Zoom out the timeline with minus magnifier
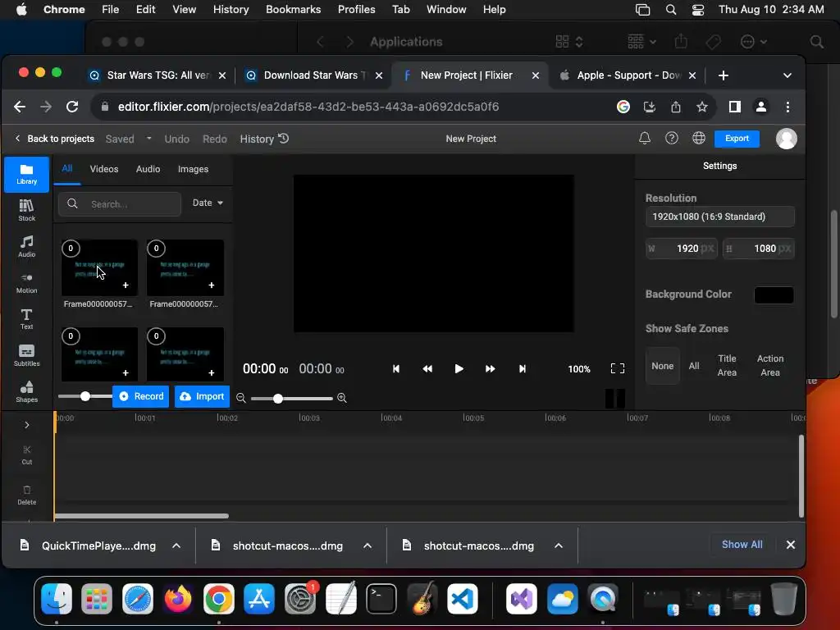This screenshot has width=840, height=630. (241, 398)
